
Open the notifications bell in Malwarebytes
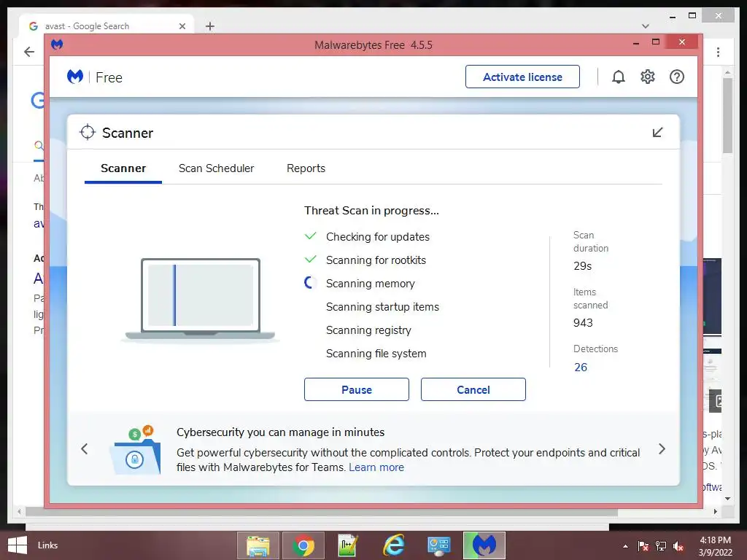point(619,77)
